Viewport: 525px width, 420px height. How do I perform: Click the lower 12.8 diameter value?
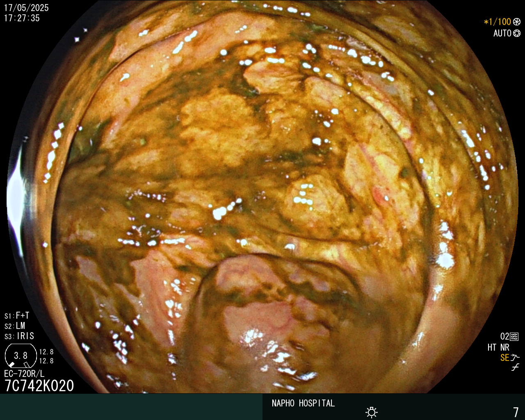pyautogui.click(x=46, y=361)
